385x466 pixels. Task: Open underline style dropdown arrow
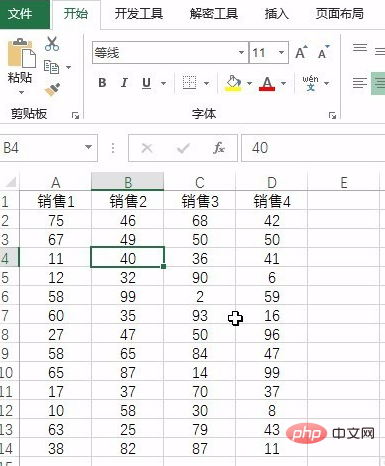point(163,83)
